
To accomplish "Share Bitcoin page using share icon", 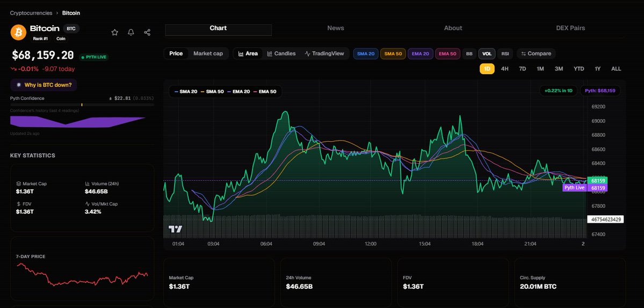I will 147,32.
